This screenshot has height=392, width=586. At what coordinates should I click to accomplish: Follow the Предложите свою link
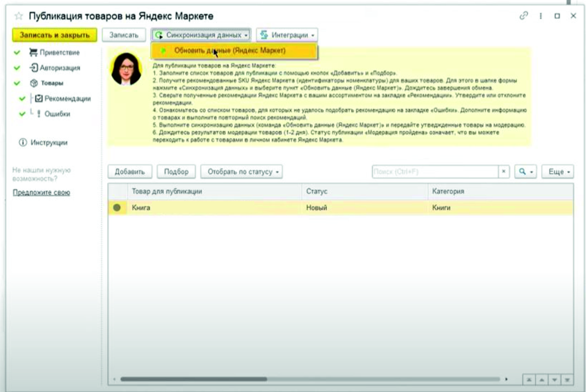[41, 193]
